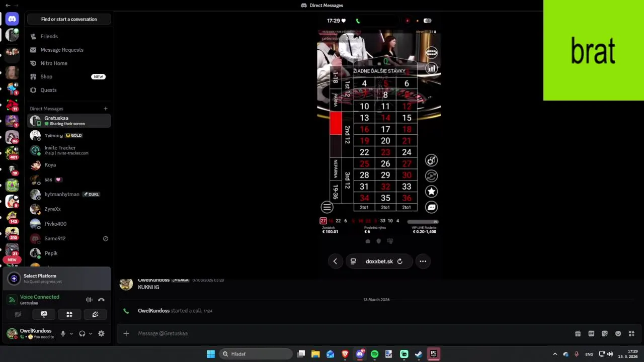Toggle screen sharing button

(x=44, y=314)
